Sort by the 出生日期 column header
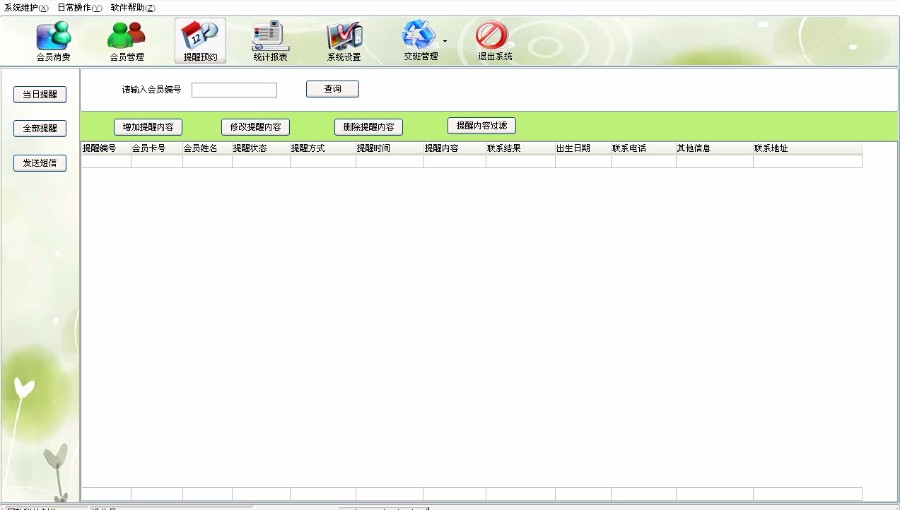Image resolution: width=900 pixels, height=510 pixels. pos(583,148)
